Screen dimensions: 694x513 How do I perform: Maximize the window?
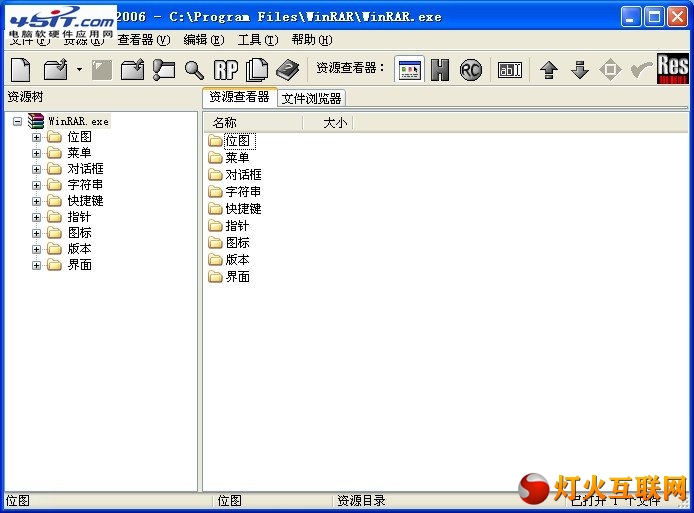[654, 17]
